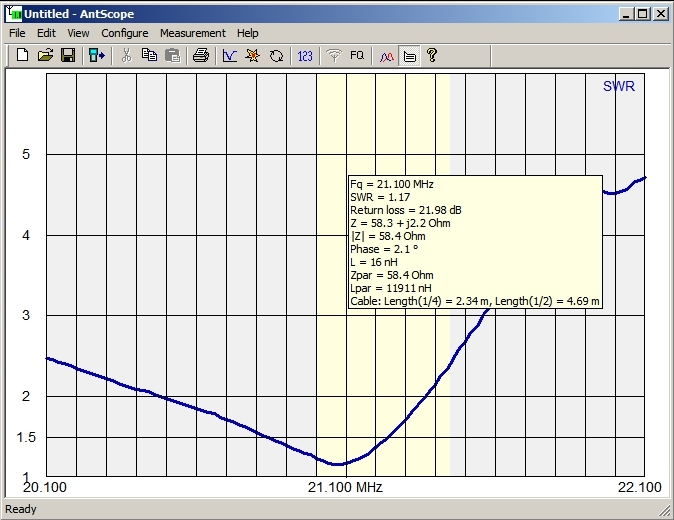Click the 21.100 MHz center frequency label
This screenshot has width=674, height=520.
click(345, 487)
